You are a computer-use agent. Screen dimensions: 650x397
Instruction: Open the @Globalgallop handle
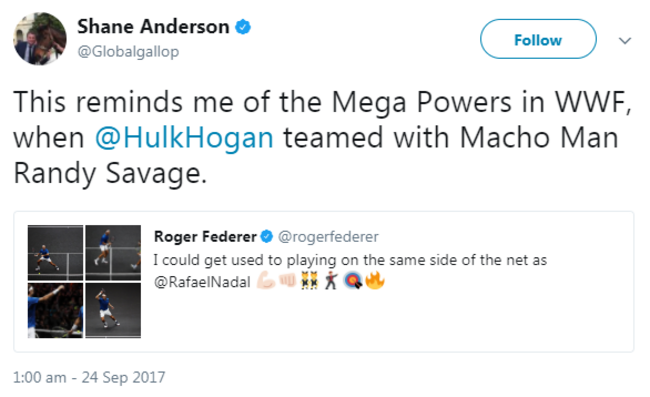129,52
